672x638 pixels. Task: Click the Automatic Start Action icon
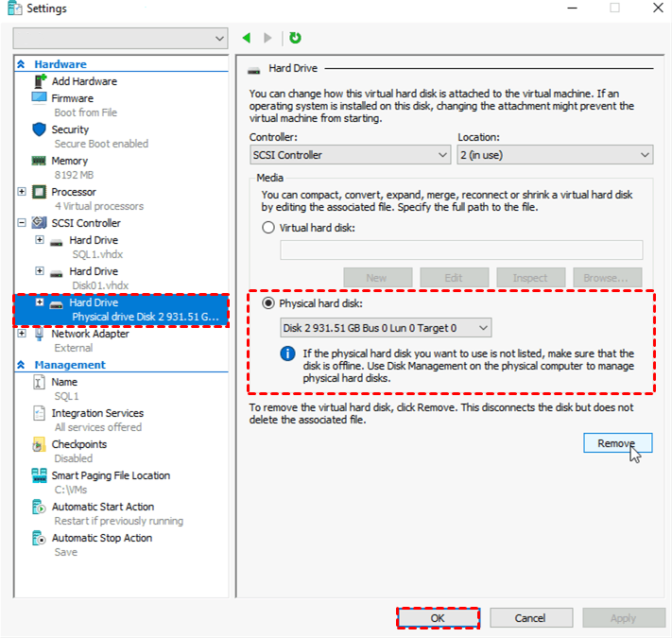(39, 507)
